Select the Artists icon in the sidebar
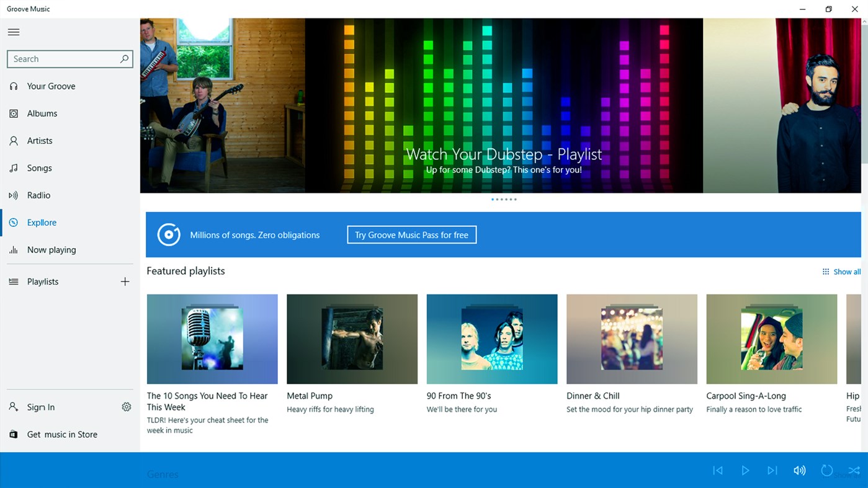 [13, 140]
